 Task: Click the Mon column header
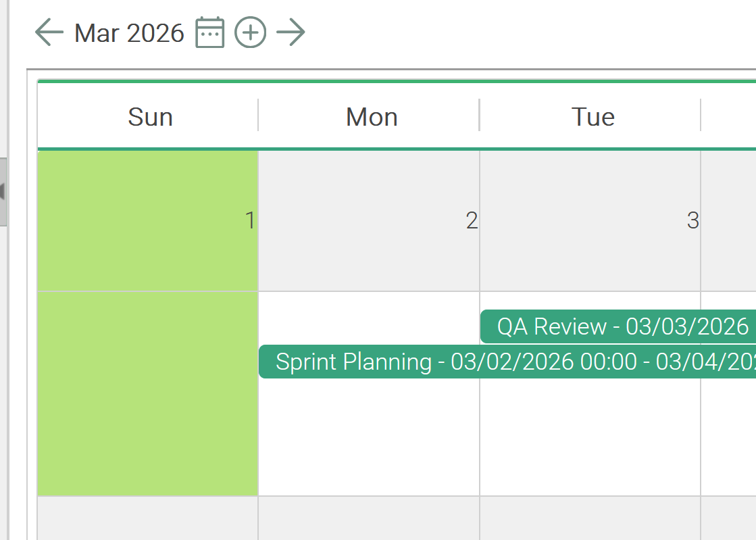click(372, 117)
